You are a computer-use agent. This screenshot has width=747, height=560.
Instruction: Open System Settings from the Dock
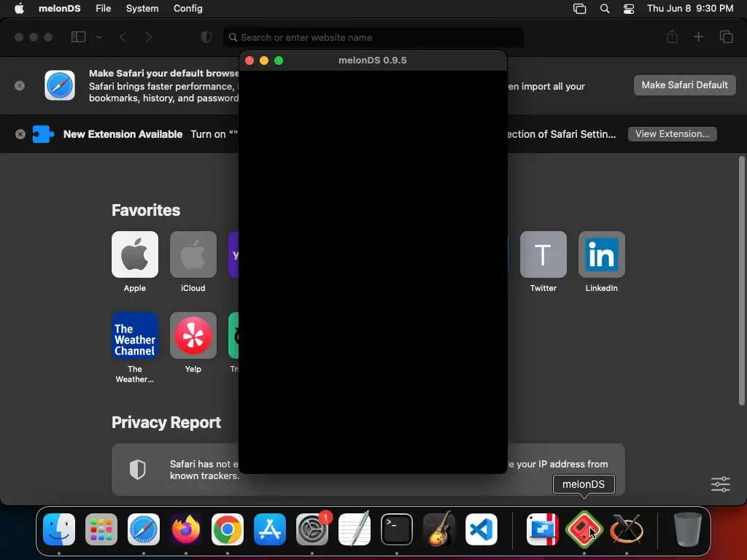(x=312, y=529)
